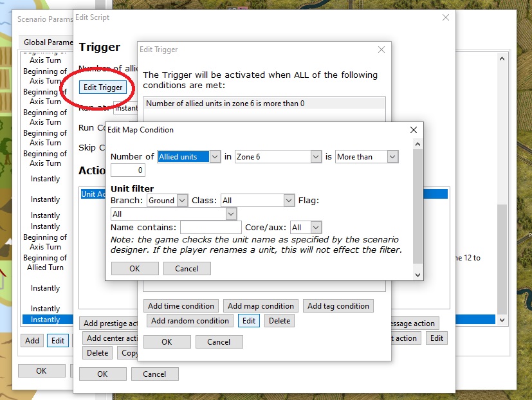The height and width of the screenshot is (400, 532).
Task: Click Add random condition button
Action: [x=190, y=321]
